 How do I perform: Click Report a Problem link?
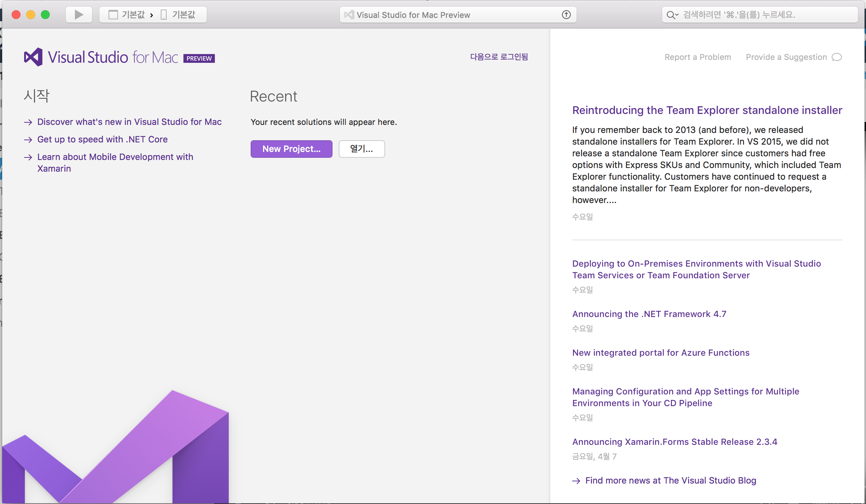698,57
